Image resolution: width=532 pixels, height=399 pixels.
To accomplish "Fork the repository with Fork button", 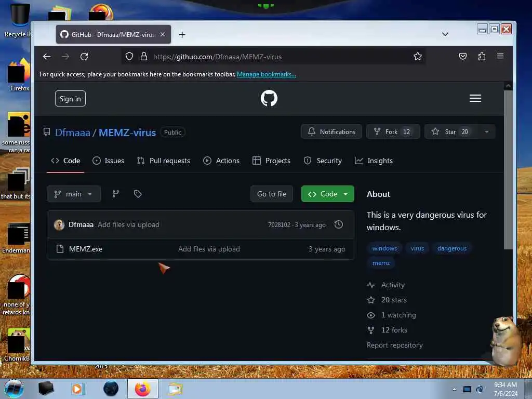I will 393,131.
